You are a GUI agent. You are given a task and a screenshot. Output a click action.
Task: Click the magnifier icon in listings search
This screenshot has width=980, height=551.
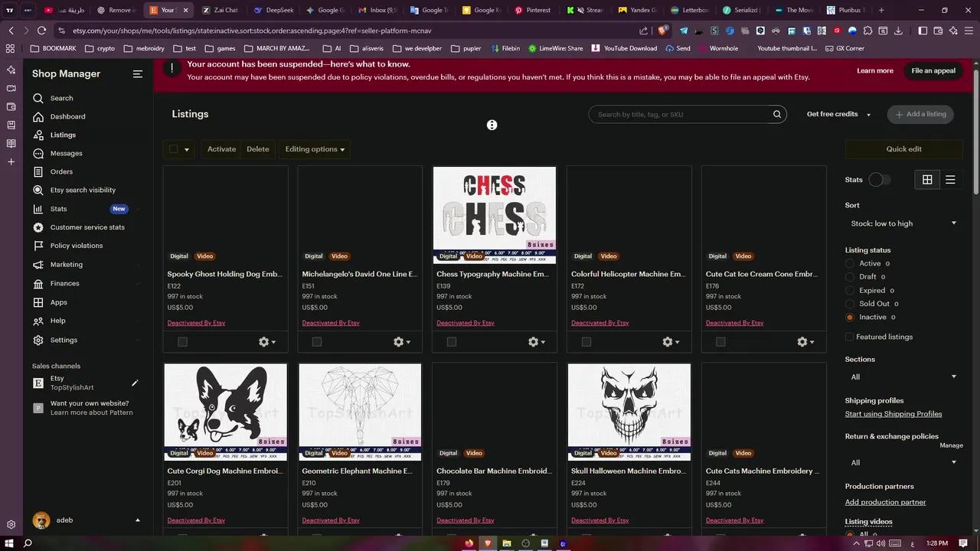tap(777, 114)
